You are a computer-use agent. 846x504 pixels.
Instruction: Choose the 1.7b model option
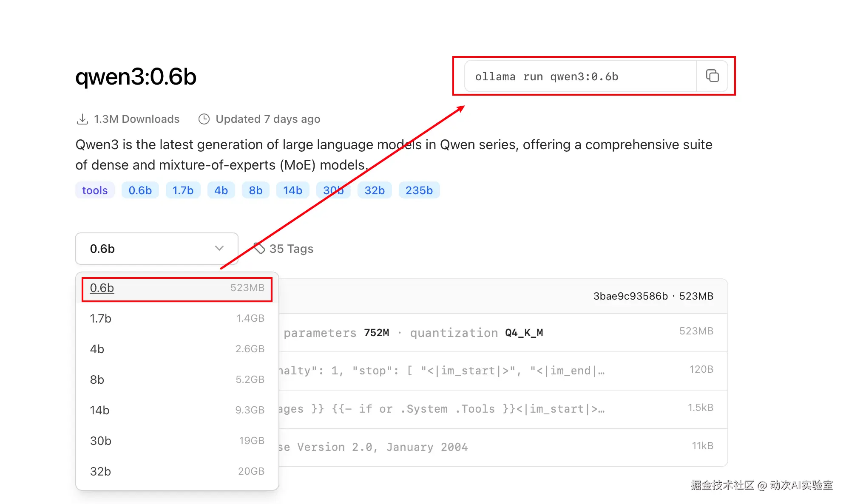[x=177, y=319]
